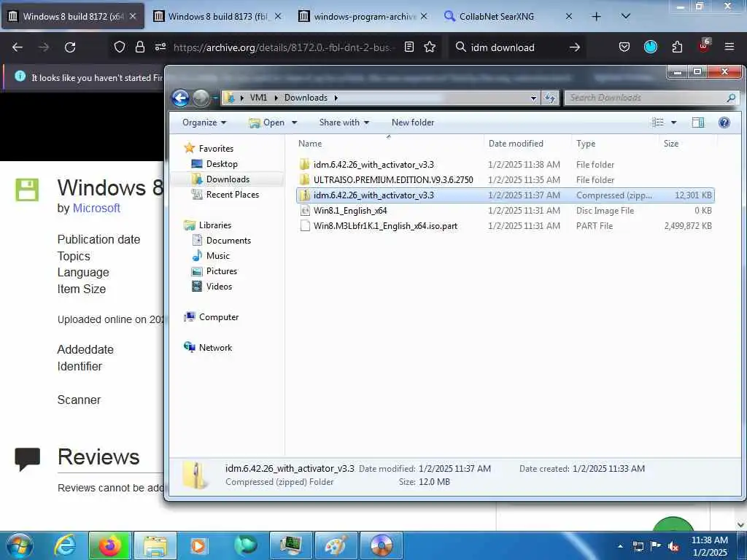Click Open button in Explorer toolbar
The image size is (747, 560).
[267, 122]
